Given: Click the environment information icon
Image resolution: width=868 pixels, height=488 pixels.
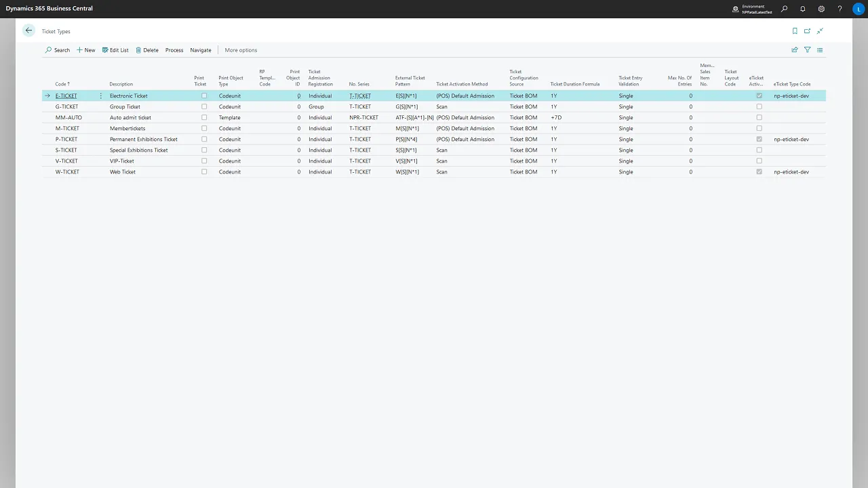Looking at the screenshot, I should click(x=736, y=9).
